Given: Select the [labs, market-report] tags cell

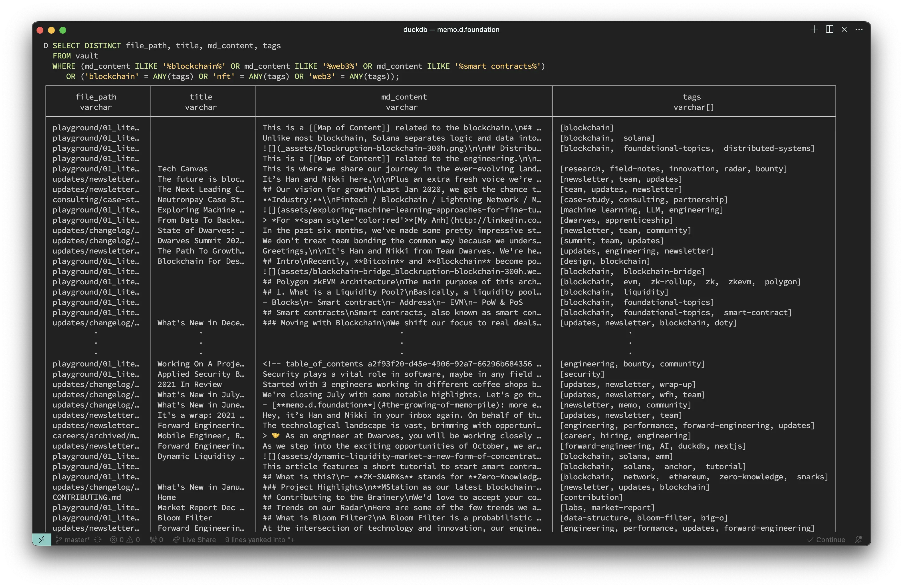Looking at the screenshot, I should (607, 507).
